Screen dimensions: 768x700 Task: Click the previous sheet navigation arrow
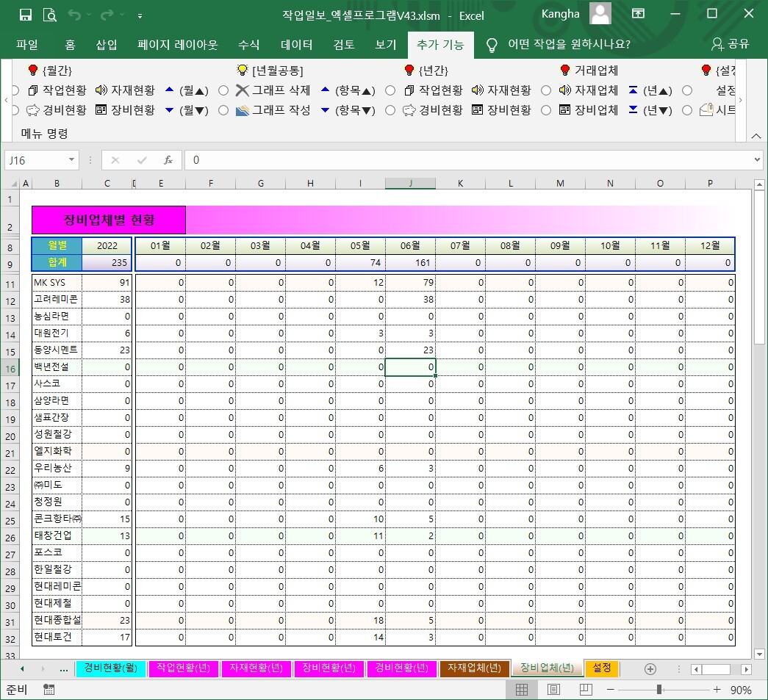(x=22, y=668)
